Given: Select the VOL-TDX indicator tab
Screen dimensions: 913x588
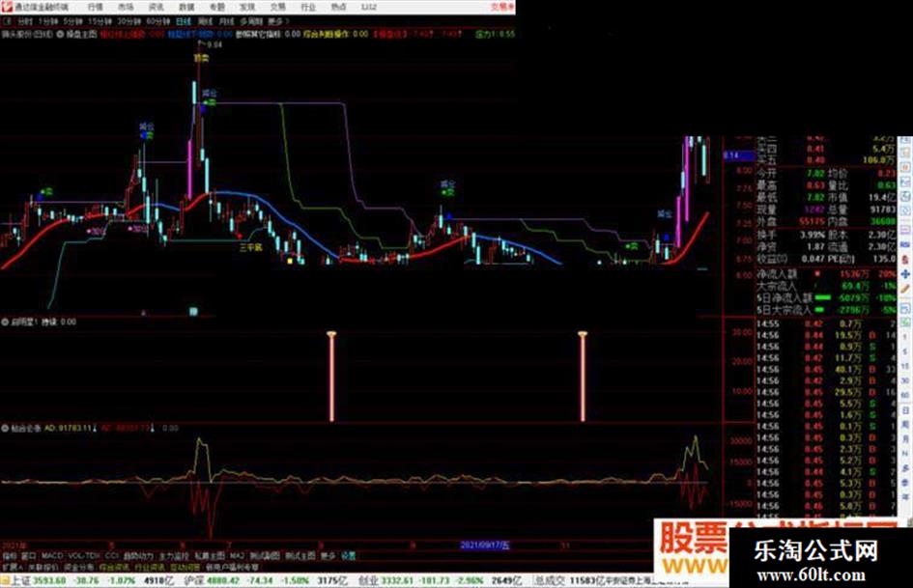Looking at the screenshot, I should [x=84, y=556].
